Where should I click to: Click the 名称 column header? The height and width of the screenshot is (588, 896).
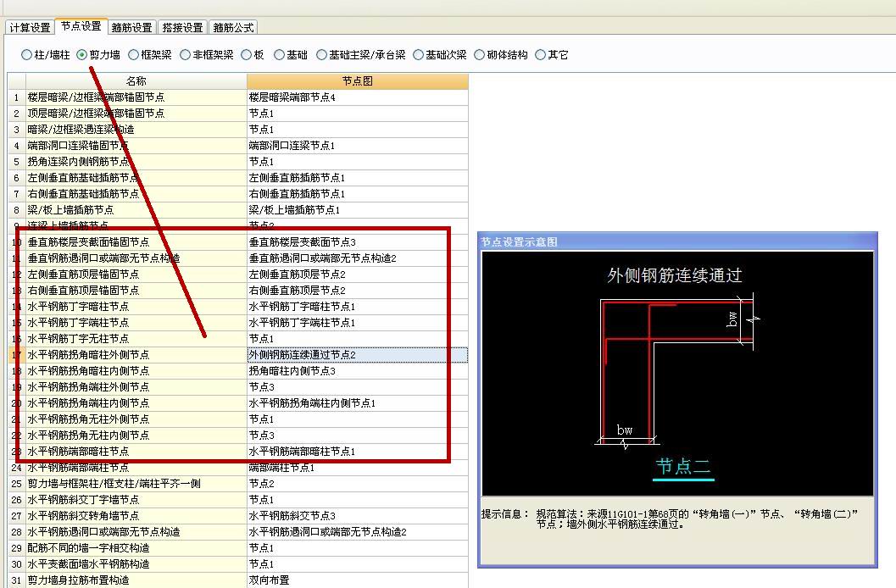(136, 81)
